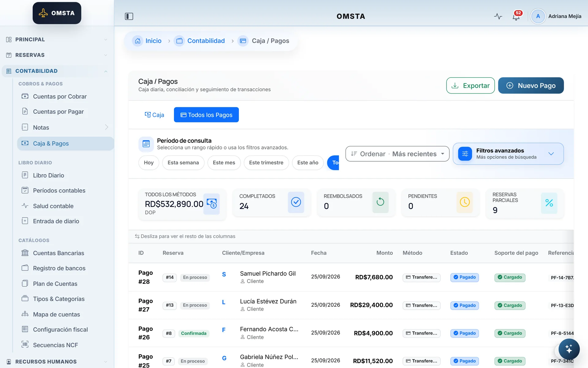Open notifications bell with 52 badge
The image size is (588, 368).
pyautogui.click(x=516, y=16)
